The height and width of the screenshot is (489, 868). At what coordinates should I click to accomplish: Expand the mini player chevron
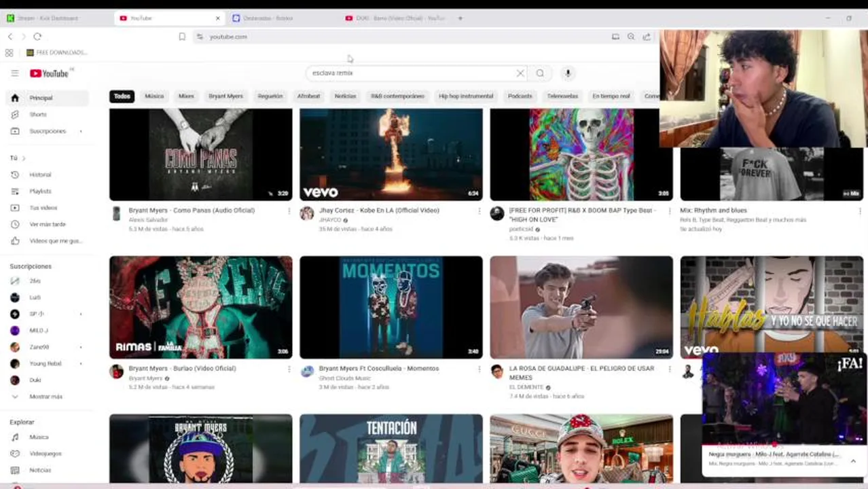click(853, 461)
